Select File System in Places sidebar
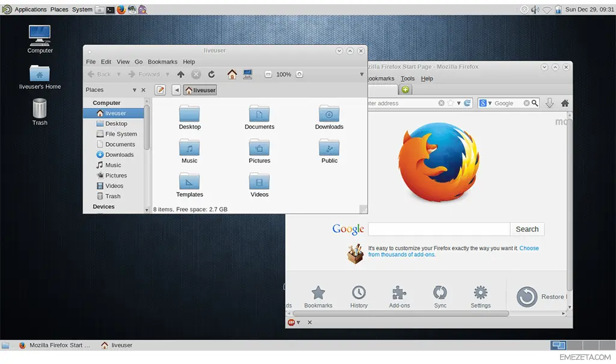Image resolution: width=616 pixels, height=364 pixels. pyautogui.click(x=117, y=134)
